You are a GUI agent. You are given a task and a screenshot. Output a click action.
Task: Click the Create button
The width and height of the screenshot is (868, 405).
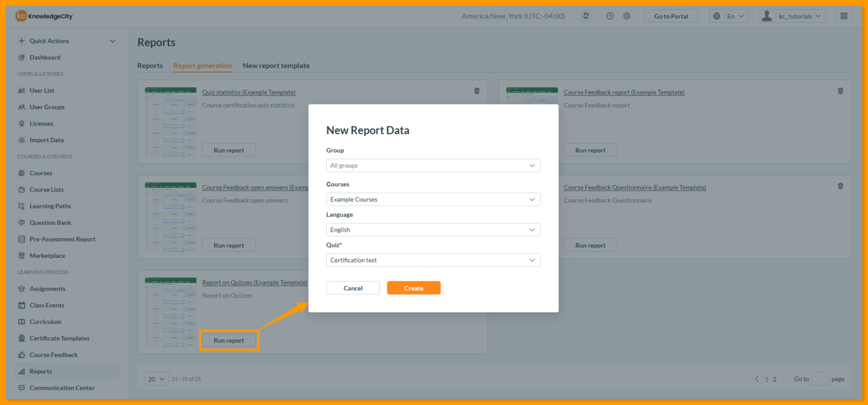point(414,288)
